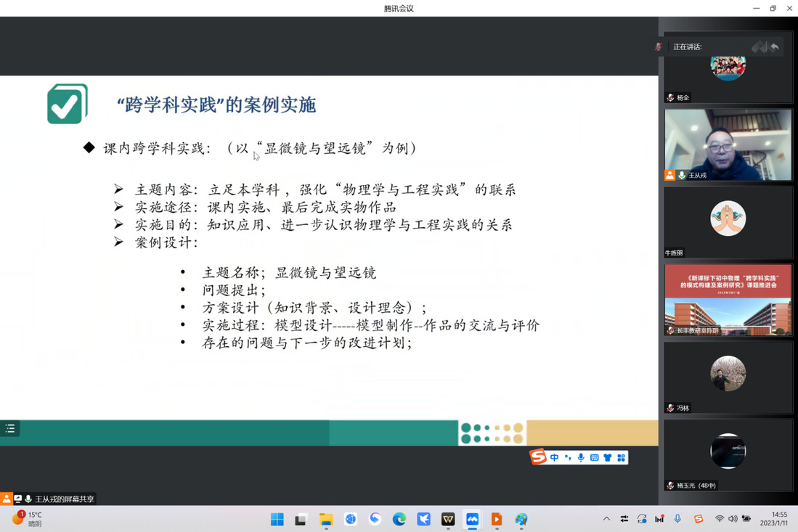This screenshot has height=532, width=798.
Task: Click the tray sliders settings icon
Action: pyautogui.click(x=624, y=519)
